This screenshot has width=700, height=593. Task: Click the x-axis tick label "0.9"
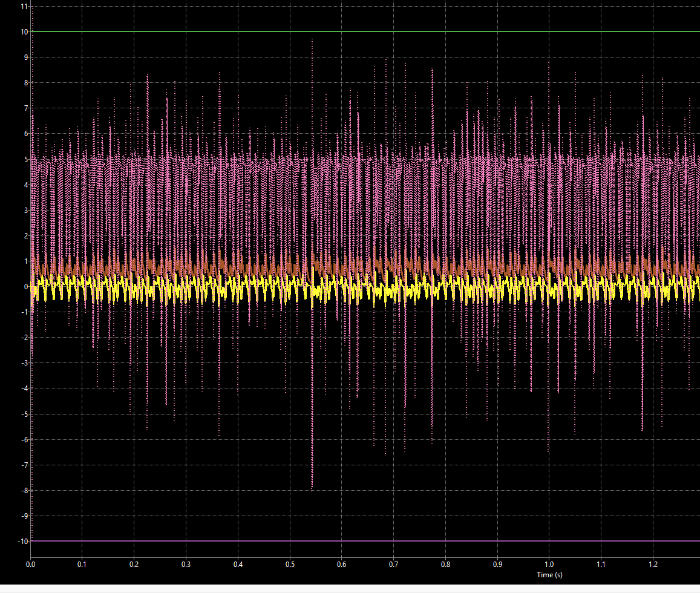click(x=497, y=565)
